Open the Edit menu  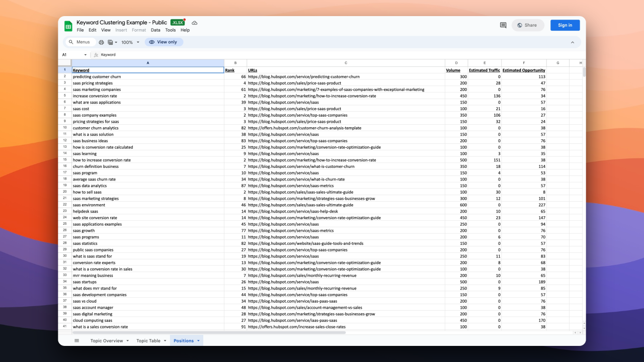point(93,30)
